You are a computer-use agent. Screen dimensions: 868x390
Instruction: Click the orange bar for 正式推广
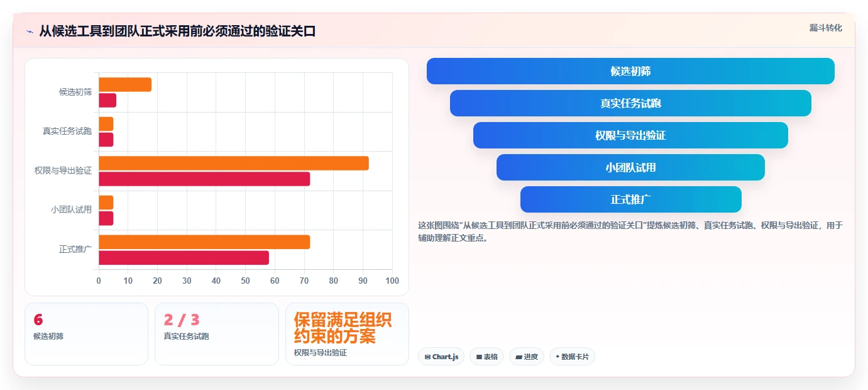[204, 242]
